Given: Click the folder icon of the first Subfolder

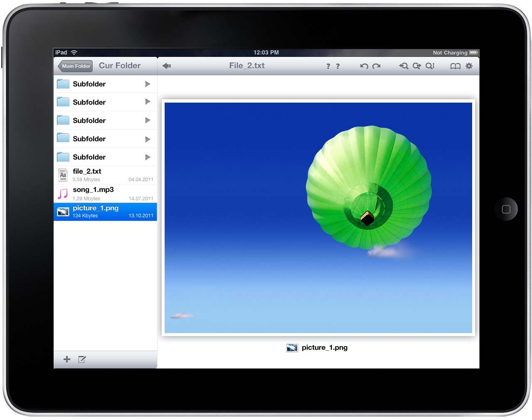Looking at the screenshot, I should (x=63, y=84).
